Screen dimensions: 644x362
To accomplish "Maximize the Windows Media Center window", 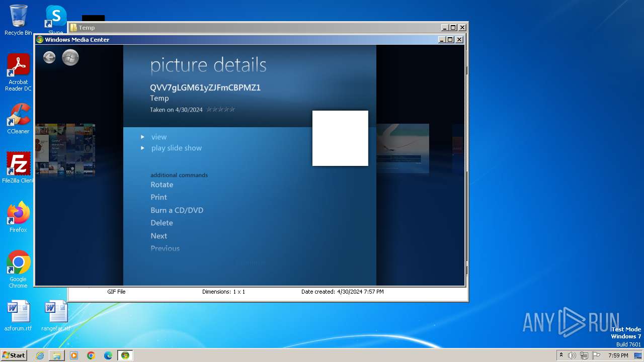I will [450, 40].
